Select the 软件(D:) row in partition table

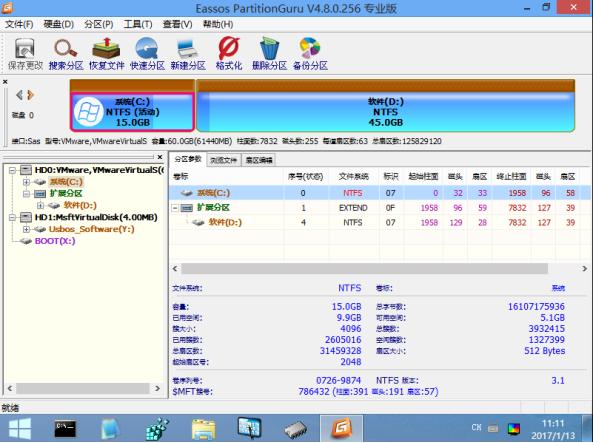tap(379, 222)
